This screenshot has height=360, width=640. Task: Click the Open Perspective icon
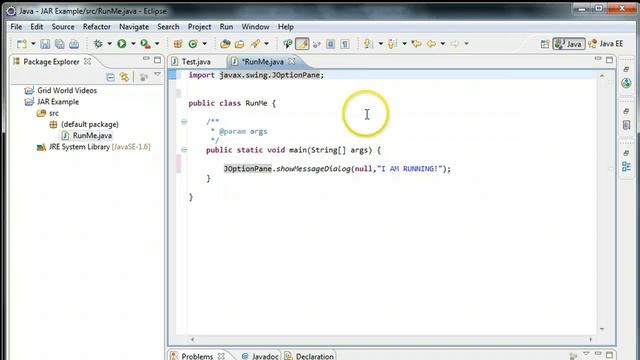coord(545,44)
